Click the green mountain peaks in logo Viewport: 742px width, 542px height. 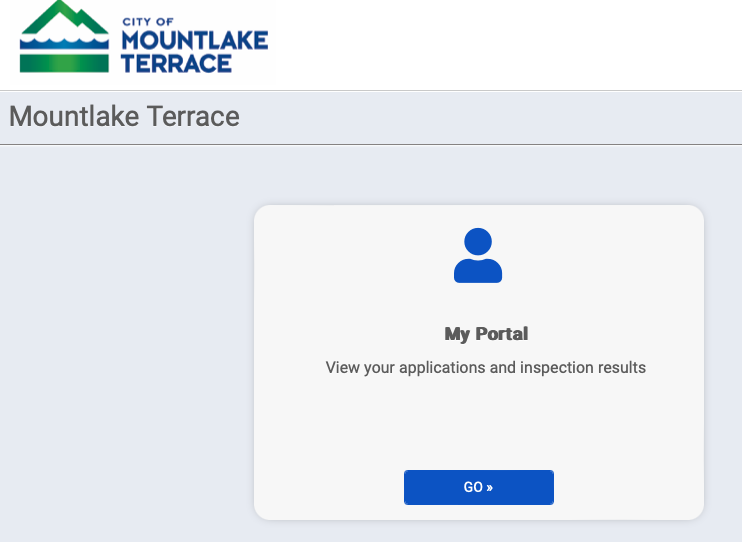(x=64, y=18)
